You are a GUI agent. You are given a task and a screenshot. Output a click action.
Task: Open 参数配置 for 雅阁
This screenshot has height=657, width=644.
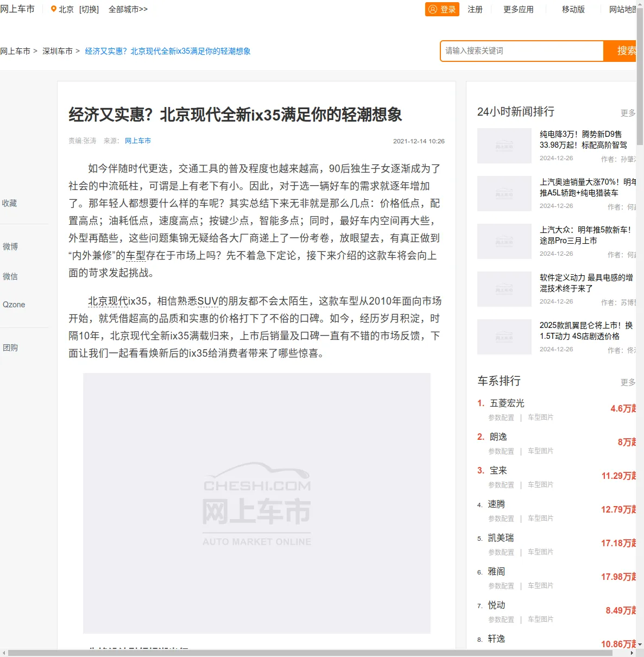tap(501, 586)
